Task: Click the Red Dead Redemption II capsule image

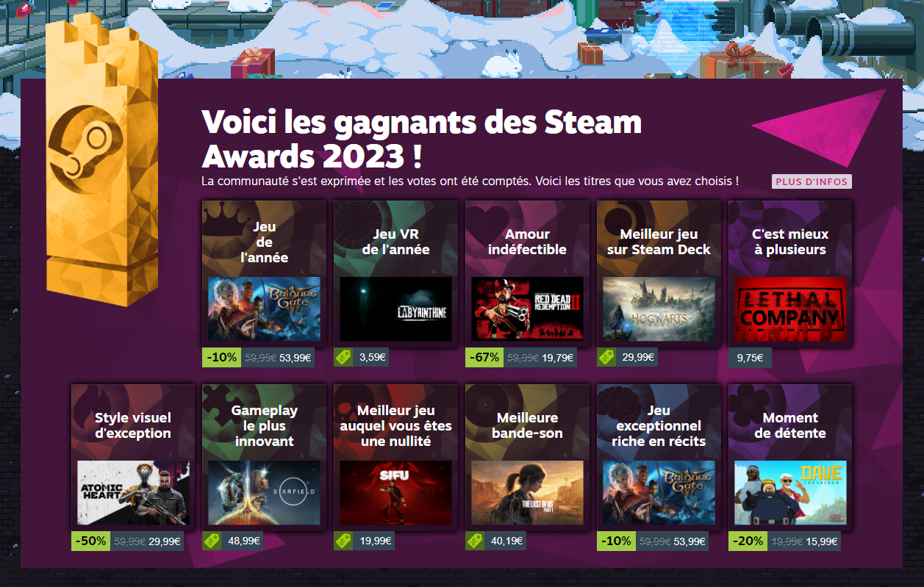Action: pyautogui.click(x=527, y=309)
